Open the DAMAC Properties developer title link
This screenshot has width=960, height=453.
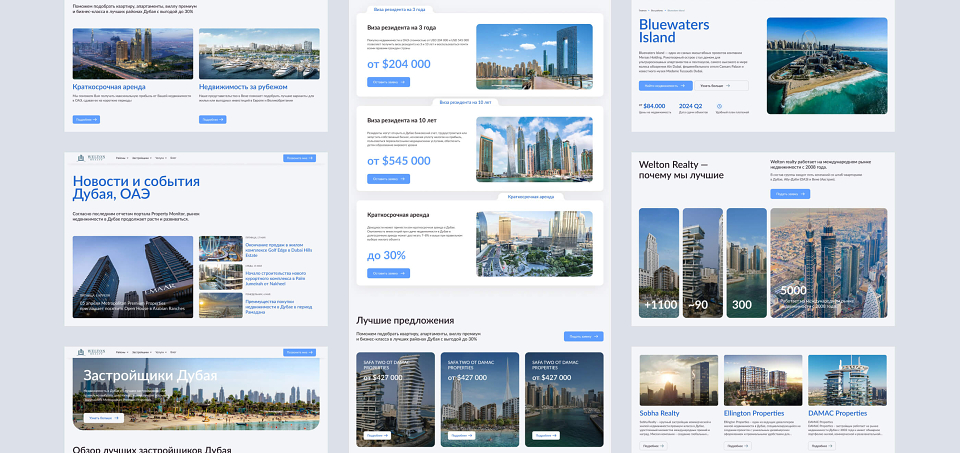tap(838, 413)
